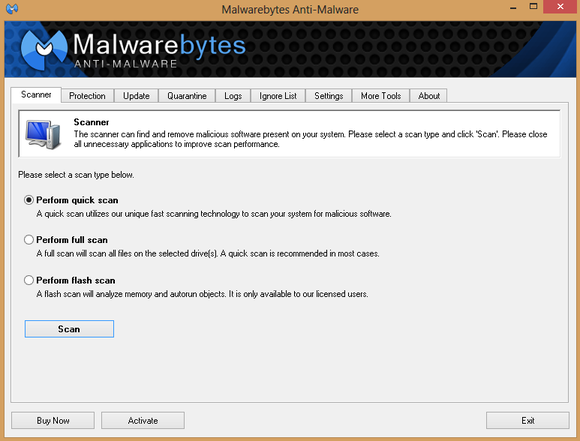Screen dimensions: 580x441
Task: Maximize the Malwarebytes window
Action: click(x=533, y=6)
